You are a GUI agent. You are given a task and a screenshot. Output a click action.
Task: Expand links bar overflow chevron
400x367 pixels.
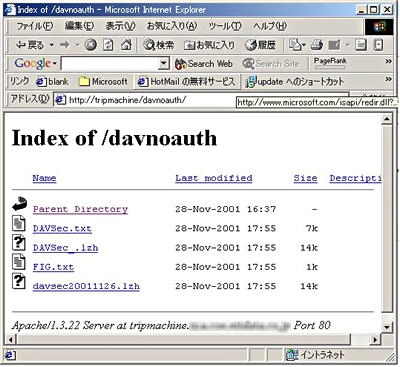[x=388, y=79]
